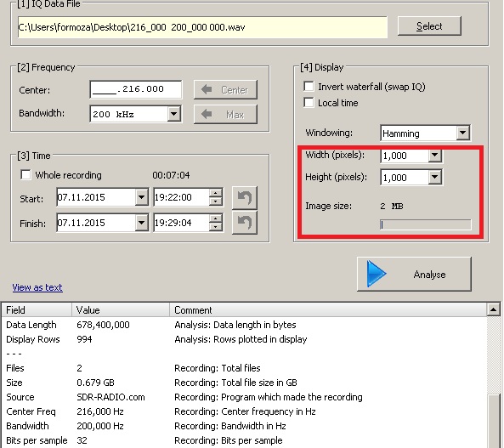The width and height of the screenshot is (504, 448).
Task: Click the Analyse play arrow button
Action: click(x=414, y=274)
